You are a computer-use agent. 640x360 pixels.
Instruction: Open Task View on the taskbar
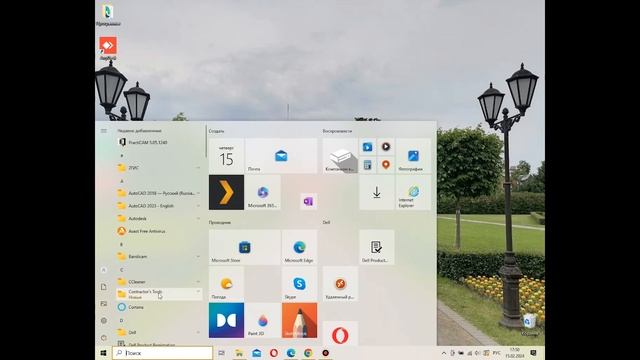[x=222, y=353]
